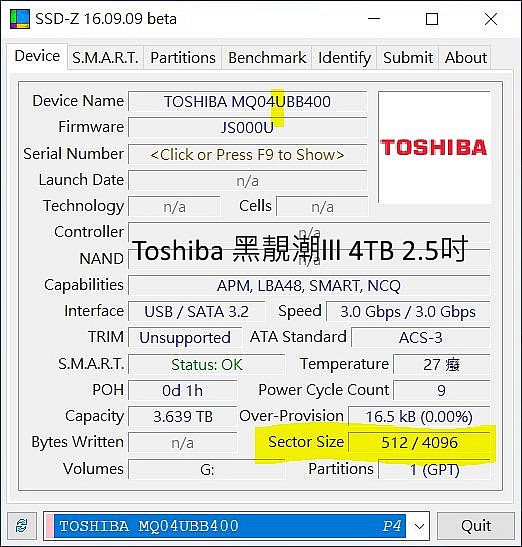Click Speed value 3.0 Gbps / 3.0 Gbps
The image size is (522, 547).
click(408, 312)
